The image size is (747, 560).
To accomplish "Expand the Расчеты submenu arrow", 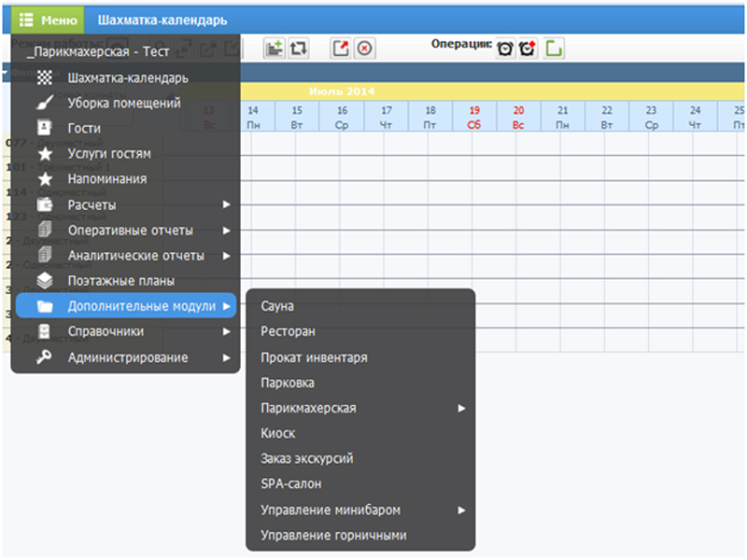I will [x=226, y=204].
